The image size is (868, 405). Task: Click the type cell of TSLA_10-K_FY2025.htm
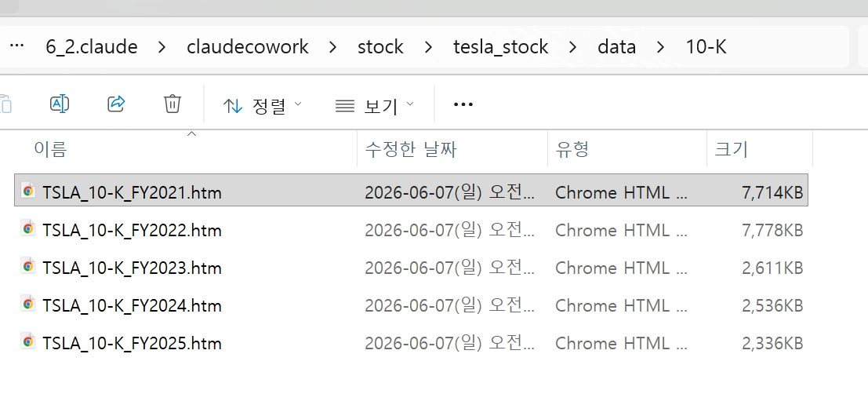point(621,344)
